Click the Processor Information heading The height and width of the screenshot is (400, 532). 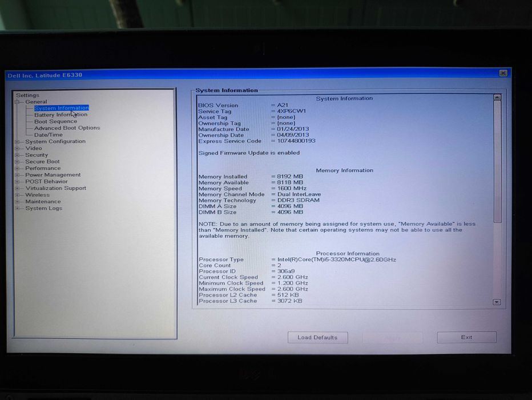(x=348, y=254)
